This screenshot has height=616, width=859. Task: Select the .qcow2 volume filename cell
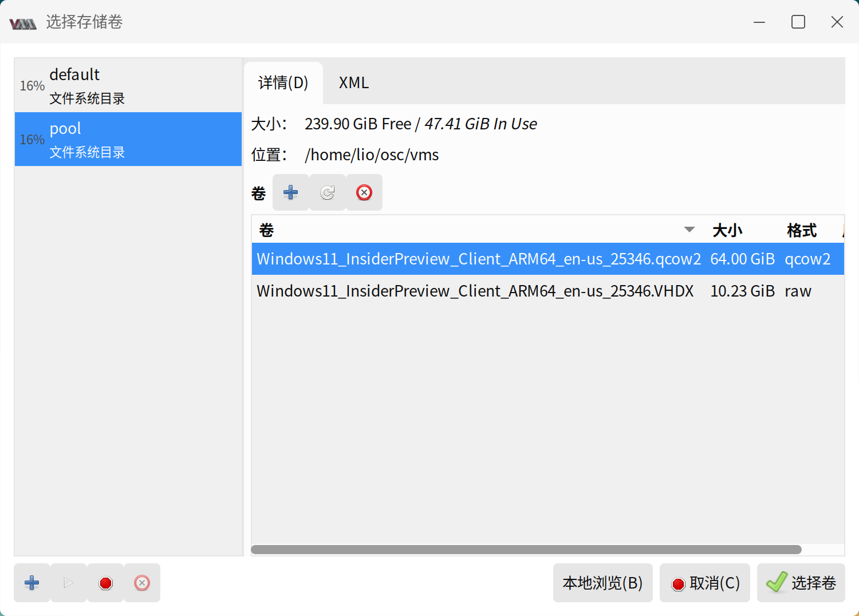[x=479, y=259]
